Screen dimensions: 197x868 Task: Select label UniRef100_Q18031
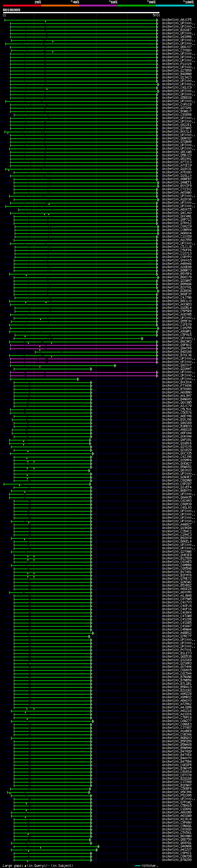tap(177, 169)
